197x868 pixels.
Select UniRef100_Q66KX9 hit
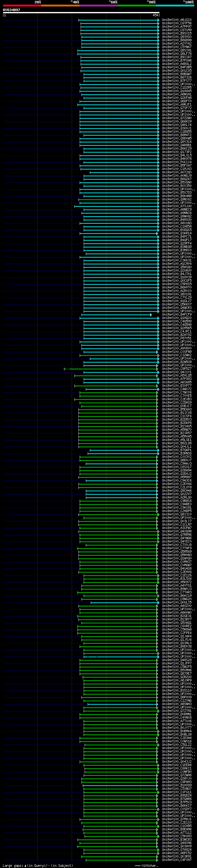click(x=177, y=121)
